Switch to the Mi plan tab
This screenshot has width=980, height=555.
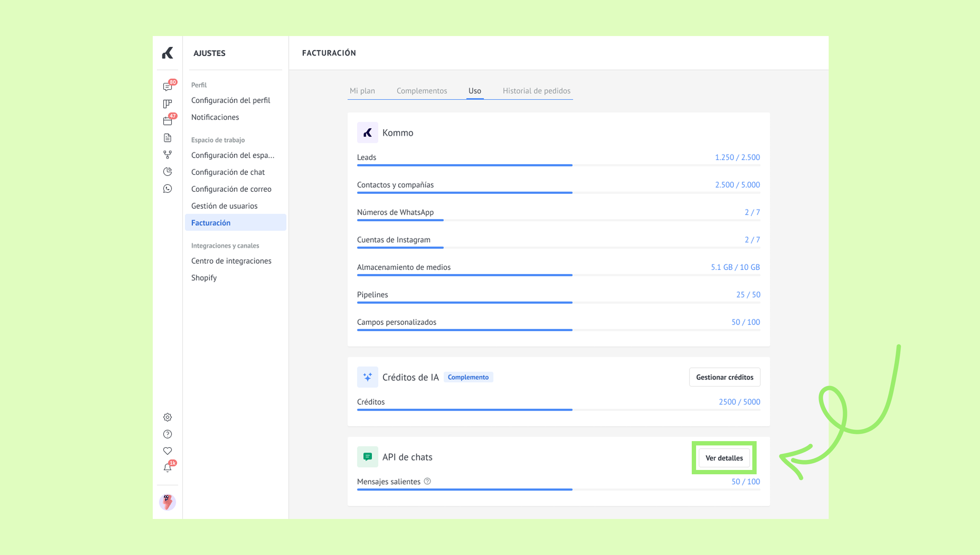click(x=362, y=91)
